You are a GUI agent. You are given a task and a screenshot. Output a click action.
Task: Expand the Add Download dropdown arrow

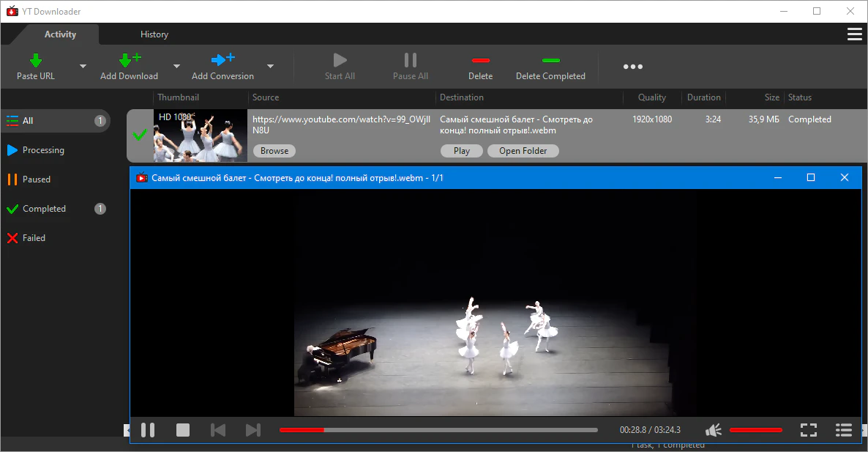pyautogui.click(x=176, y=66)
